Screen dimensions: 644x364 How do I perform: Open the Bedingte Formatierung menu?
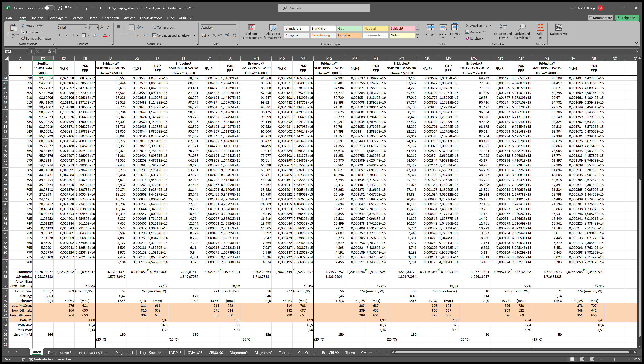tap(251, 32)
